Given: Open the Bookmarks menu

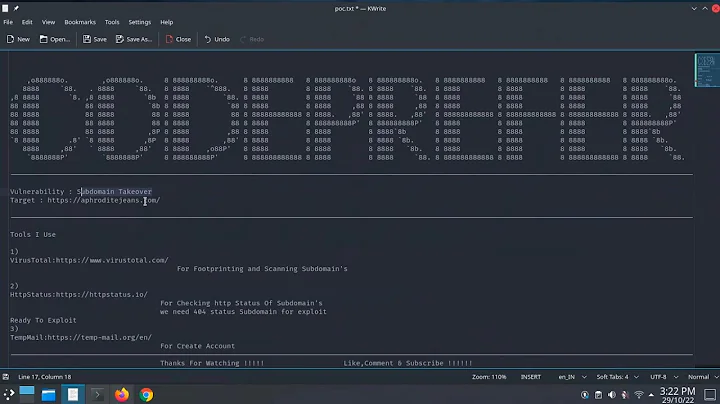Looking at the screenshot, I should click(x=80, y=22).
